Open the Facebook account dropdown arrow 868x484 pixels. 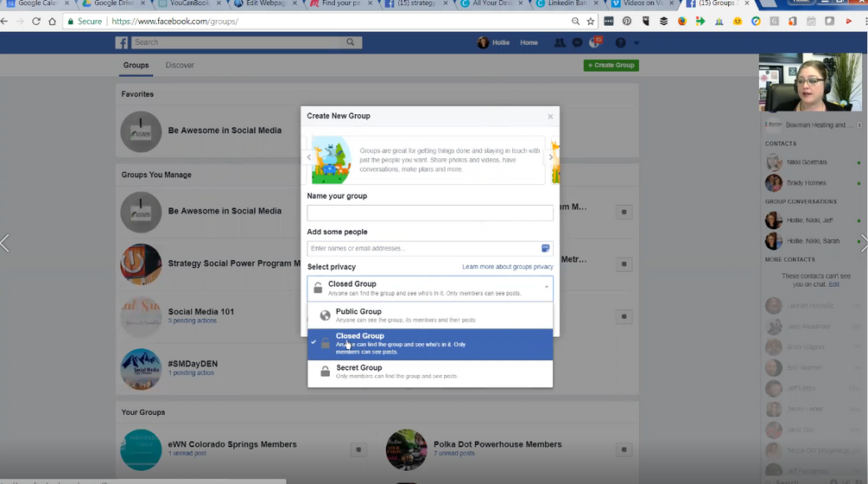click(x=636, y=42)
